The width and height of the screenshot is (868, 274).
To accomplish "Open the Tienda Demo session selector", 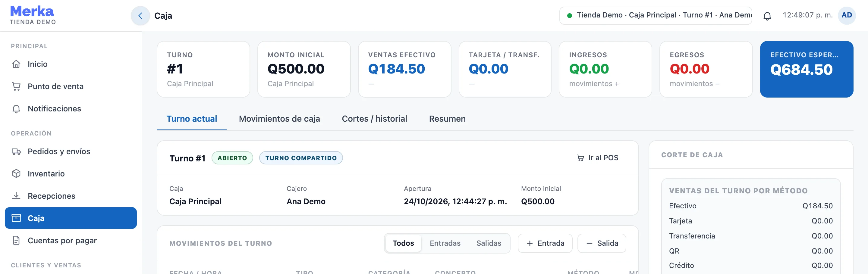I will click(x=656, y=15).
